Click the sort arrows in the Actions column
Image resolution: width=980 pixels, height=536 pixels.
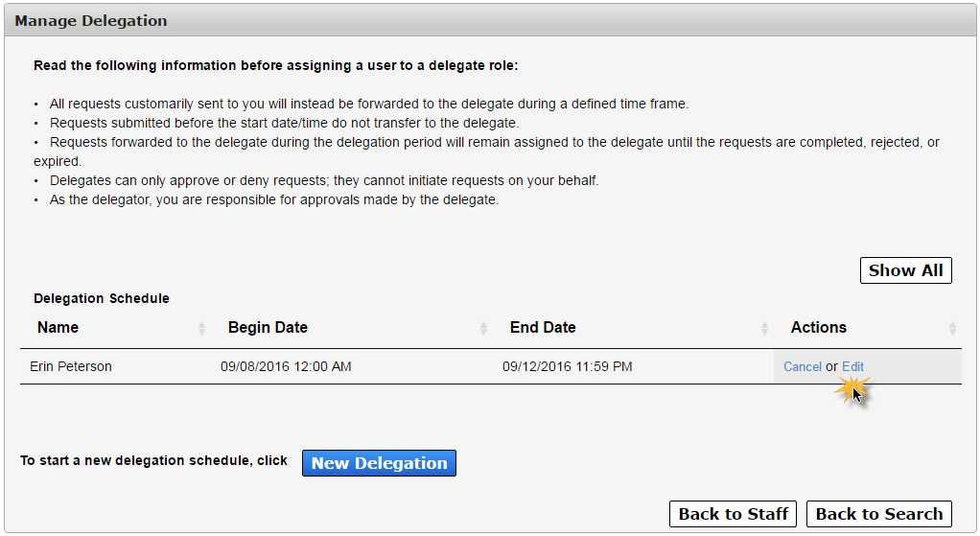coord(952,328)
